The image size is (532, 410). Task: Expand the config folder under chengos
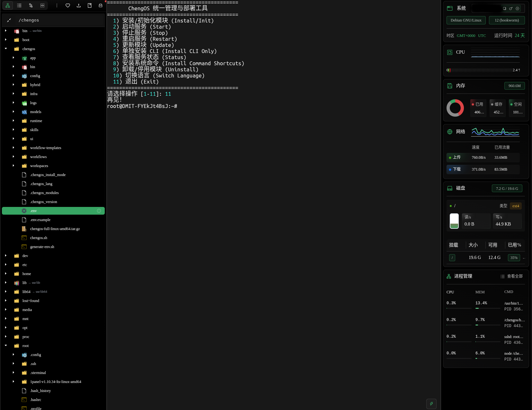click(x=13, y=76)
